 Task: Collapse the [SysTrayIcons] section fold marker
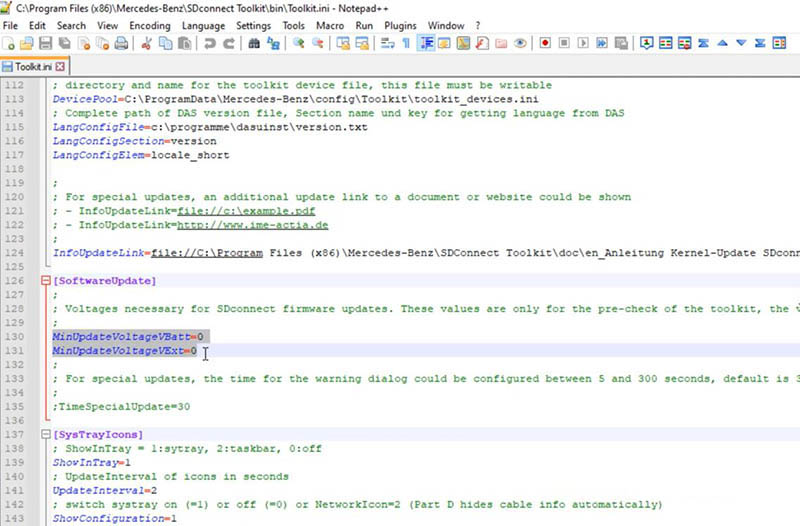tap(46, 436)
